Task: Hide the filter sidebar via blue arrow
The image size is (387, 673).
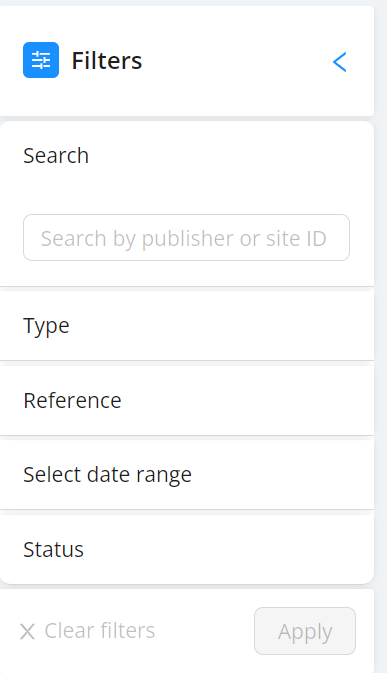Action: pos(339,62)
